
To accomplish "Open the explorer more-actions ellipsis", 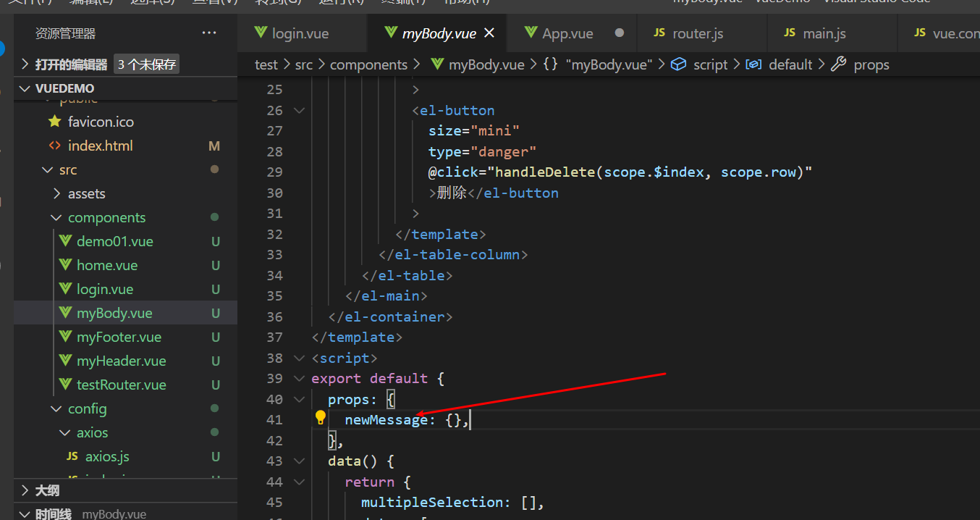I will [209, 33].
